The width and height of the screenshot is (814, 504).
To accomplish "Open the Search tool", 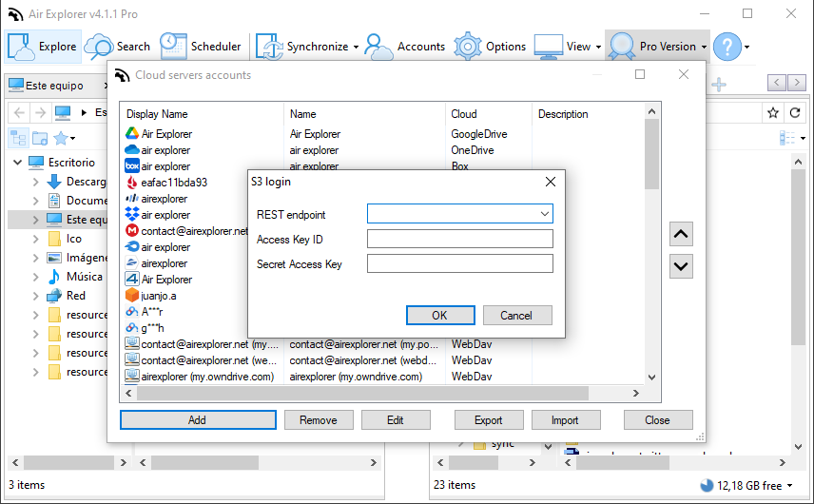I will point(117,47).
